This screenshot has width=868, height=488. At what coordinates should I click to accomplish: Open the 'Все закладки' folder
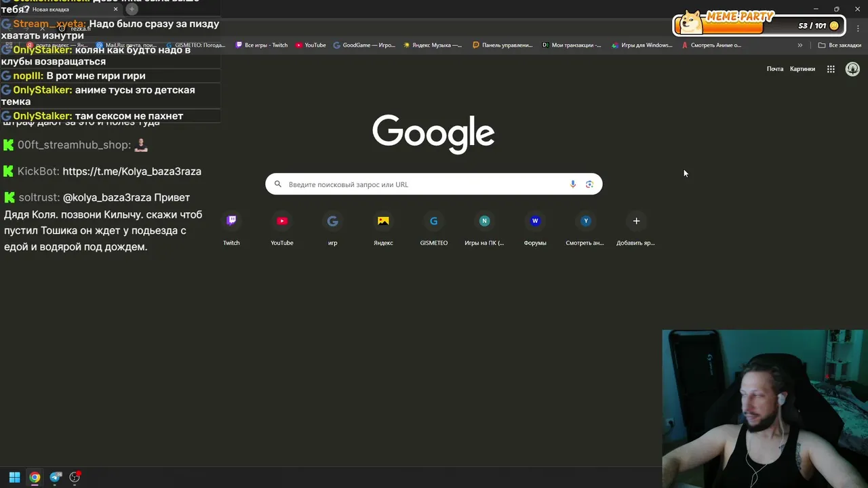pyautogui.click(x=840, y=45)
